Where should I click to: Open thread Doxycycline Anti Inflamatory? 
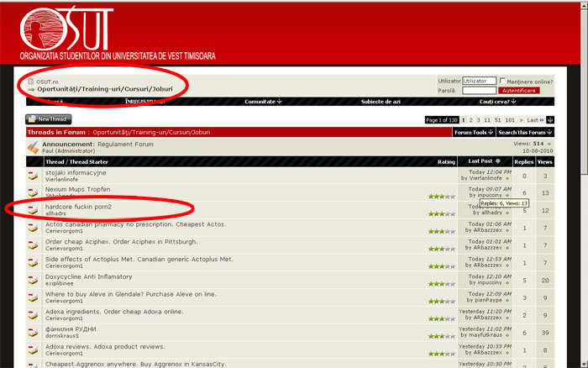89,277
